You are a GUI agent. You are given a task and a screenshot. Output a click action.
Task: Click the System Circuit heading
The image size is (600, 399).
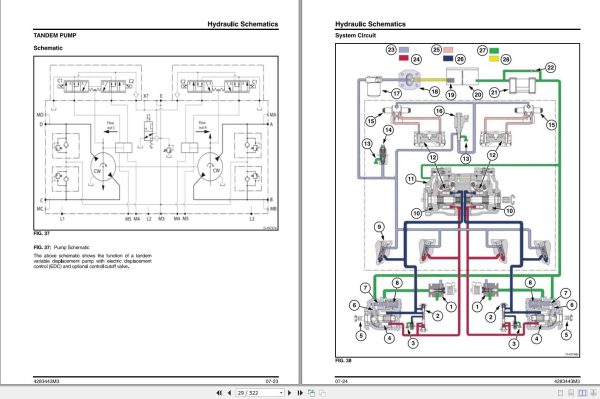point(355,35)
